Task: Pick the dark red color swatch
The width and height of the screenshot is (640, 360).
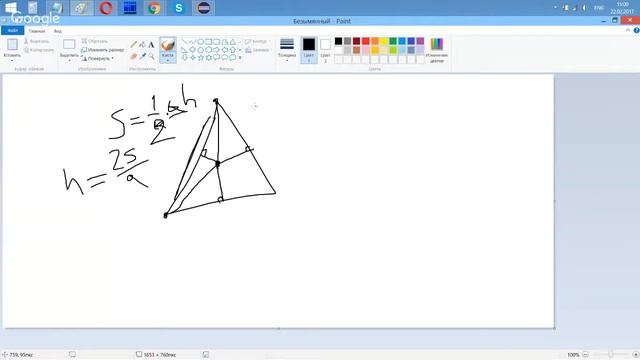Action: pyautogui.click(x=357, y=41)
